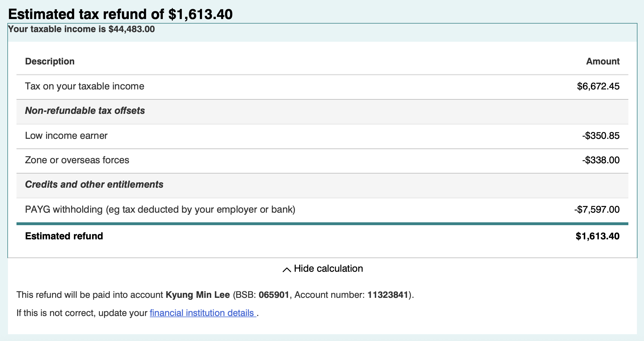Screen dimensions: 644x341
Task: Click the Amount column header
Action: coord(602,61)
